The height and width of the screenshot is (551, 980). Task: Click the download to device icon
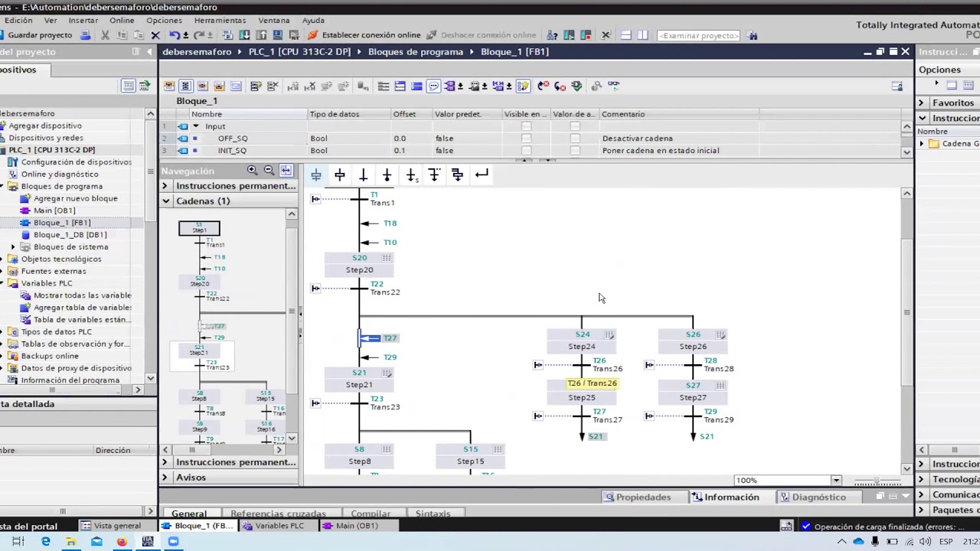(x=244, y=35)
